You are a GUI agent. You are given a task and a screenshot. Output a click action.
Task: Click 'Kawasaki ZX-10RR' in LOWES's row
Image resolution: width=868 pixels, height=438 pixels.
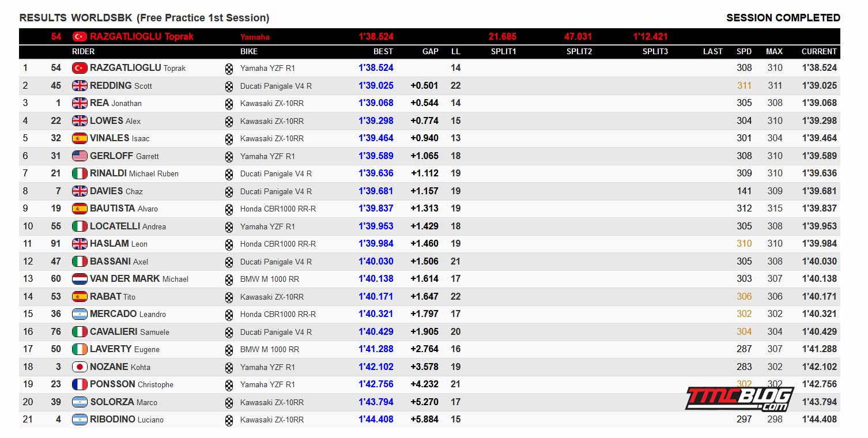pos(272,121)
